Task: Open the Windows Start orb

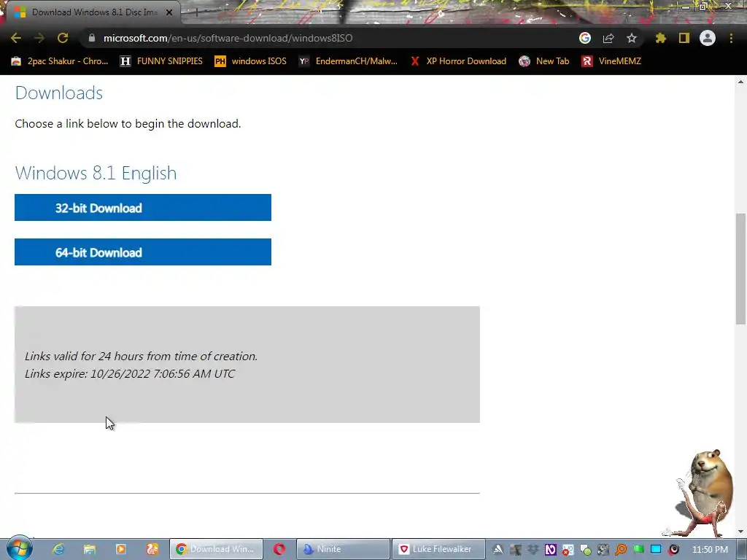Action: (x=19, y=548)
